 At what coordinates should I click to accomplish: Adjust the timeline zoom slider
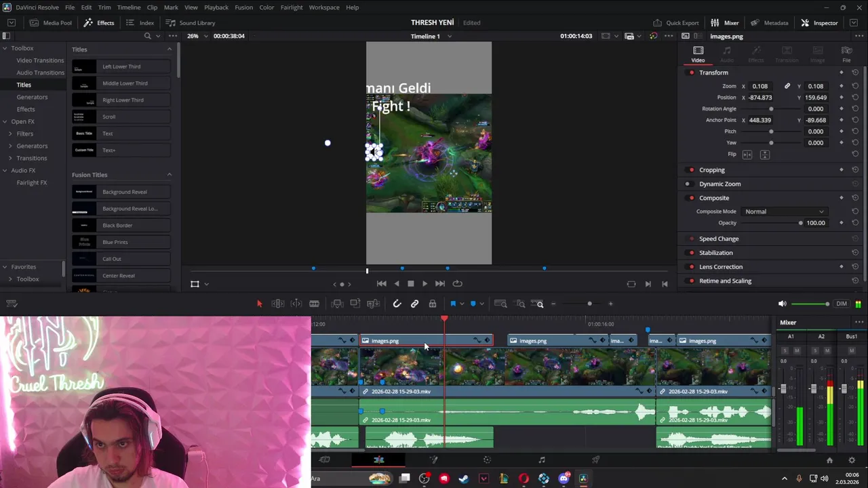click(x=589, y=304)
